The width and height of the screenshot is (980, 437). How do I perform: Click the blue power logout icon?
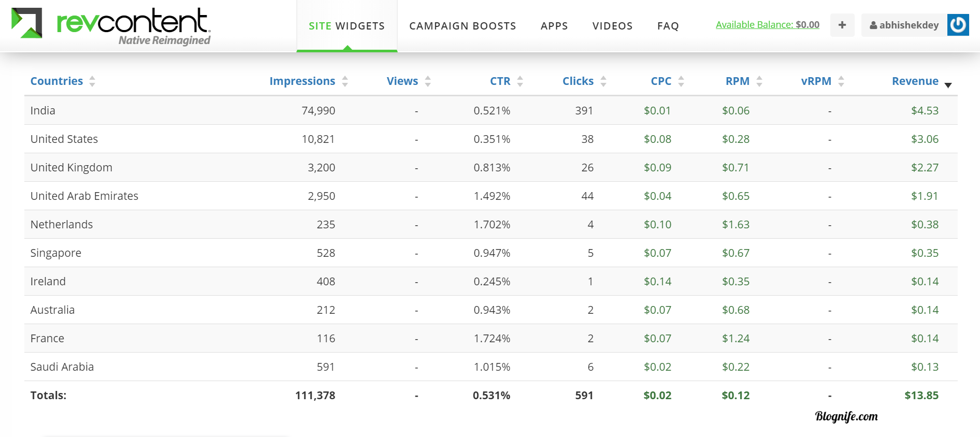(958, 25)
